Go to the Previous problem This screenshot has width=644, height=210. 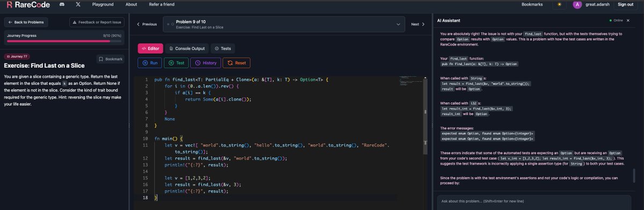click(x=147, y=24)
